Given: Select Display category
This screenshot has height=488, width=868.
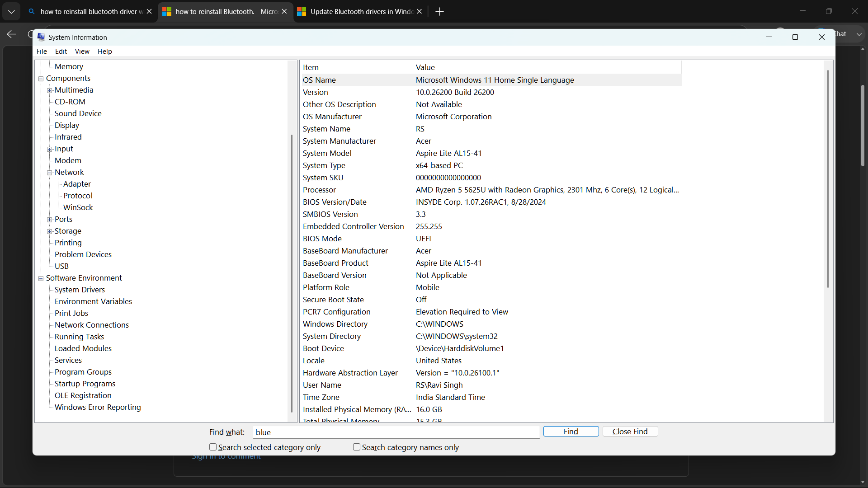Looking at the screenshot, I should point(67,125).
